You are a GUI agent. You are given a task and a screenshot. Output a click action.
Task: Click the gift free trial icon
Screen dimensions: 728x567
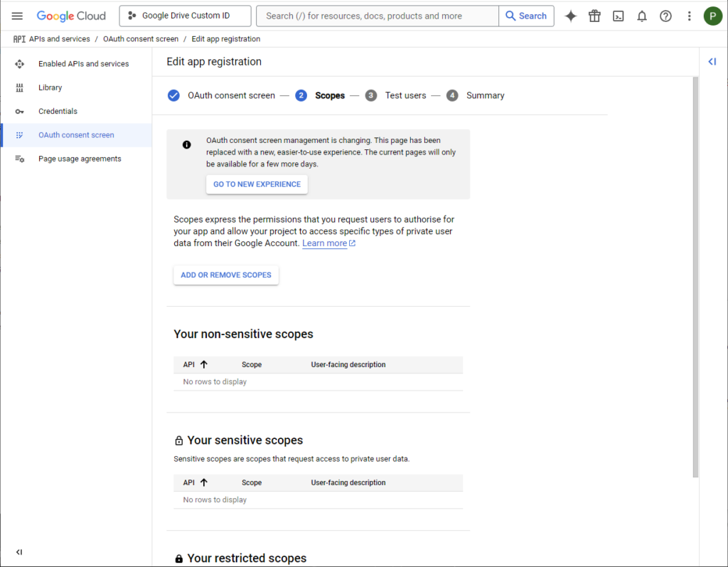[x=594, y=16]
